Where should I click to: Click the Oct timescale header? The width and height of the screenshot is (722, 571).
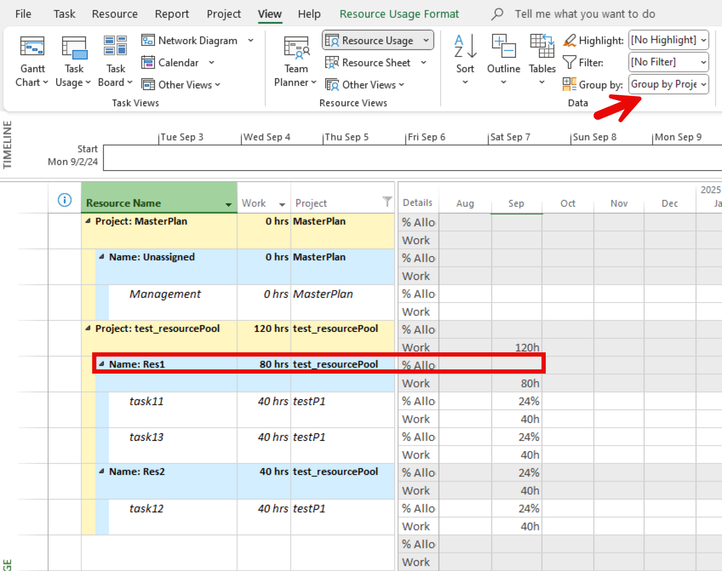point(568,204)
